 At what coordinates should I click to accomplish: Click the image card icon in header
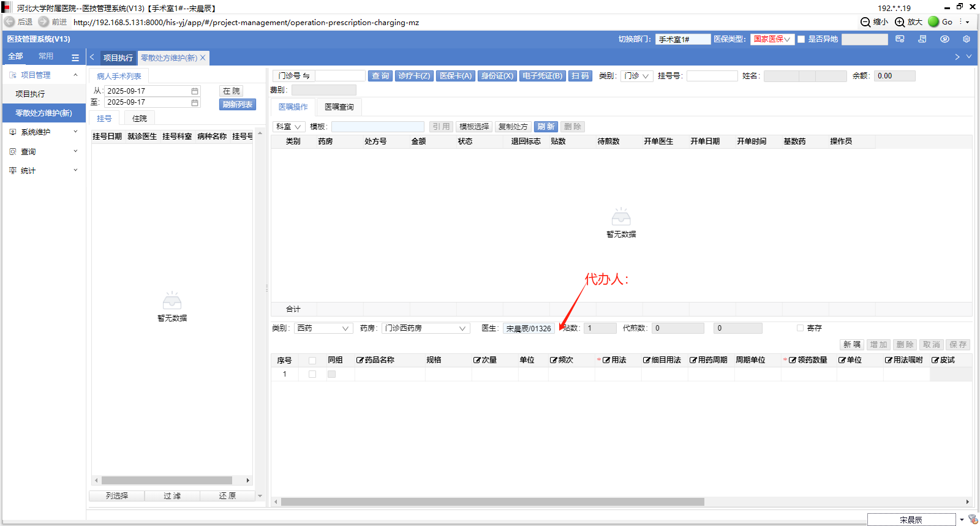[x=900, y=39]
